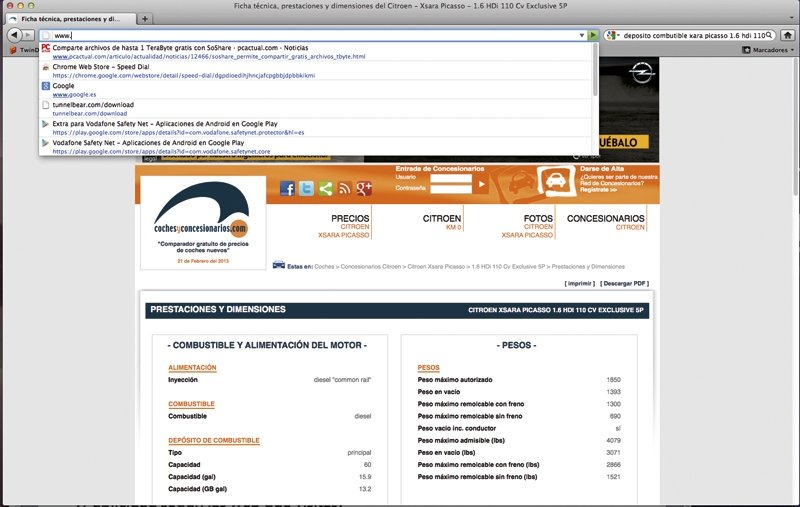Screen dimensions: 800x507
Task: Click the Contraseña password input field
Action: [451, 189]
